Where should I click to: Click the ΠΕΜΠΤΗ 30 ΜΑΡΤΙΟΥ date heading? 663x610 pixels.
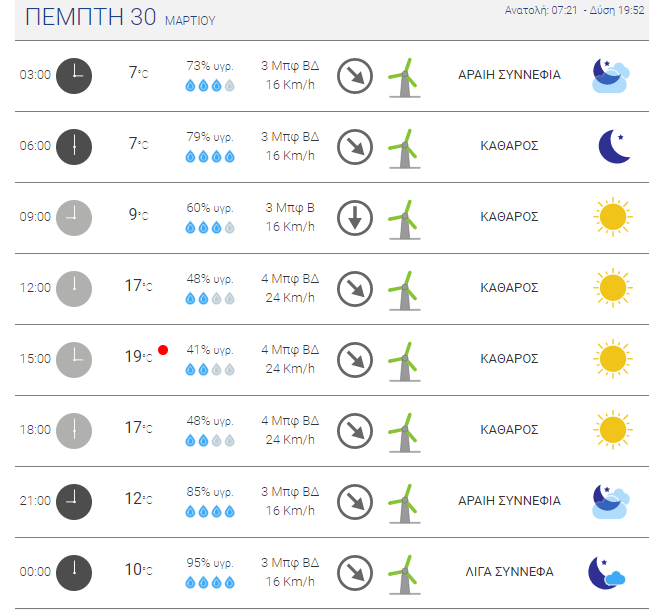[x=121, y=17]
